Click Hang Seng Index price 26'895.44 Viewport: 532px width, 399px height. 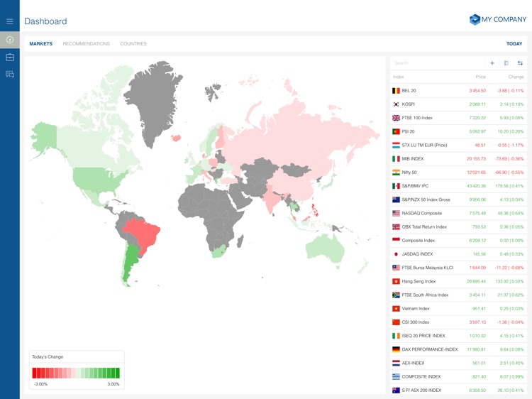[x=476, y=281]
